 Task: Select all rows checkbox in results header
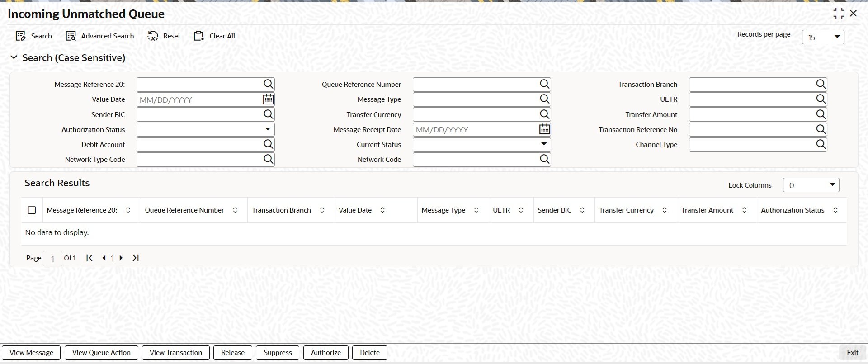[32, 210]
